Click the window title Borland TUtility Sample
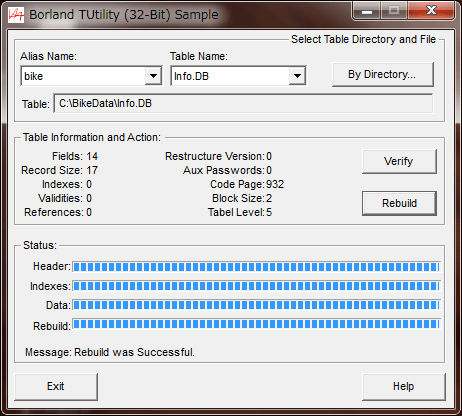 pos(124,15)
